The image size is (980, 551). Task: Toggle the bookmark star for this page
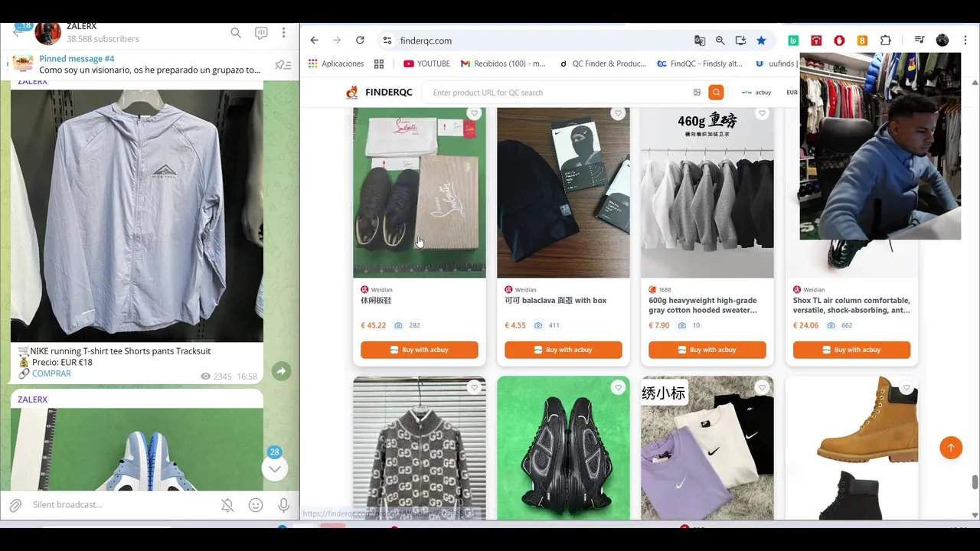(761, 41)
